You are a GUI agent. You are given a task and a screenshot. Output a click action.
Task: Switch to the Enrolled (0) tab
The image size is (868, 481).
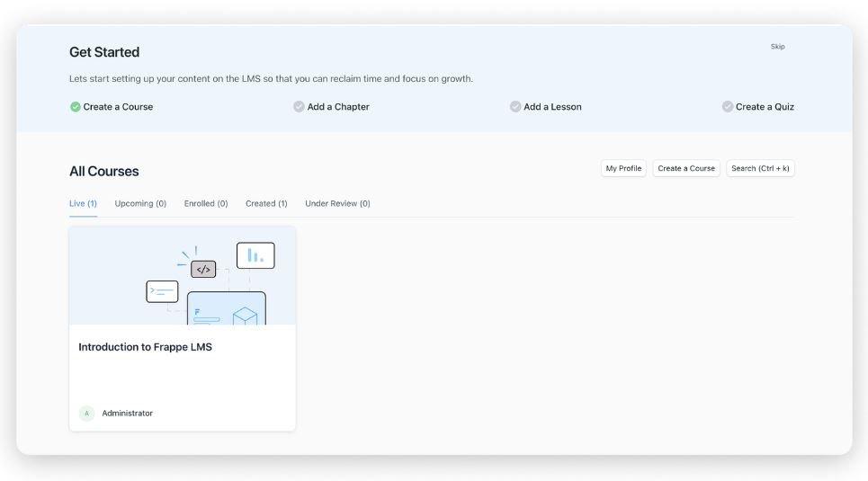206,204
